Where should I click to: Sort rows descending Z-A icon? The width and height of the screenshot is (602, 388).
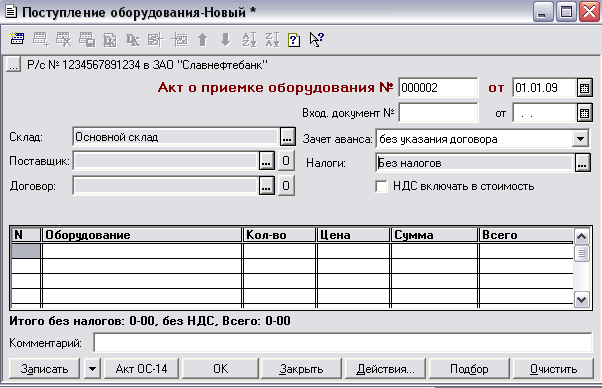pos(272,40)
